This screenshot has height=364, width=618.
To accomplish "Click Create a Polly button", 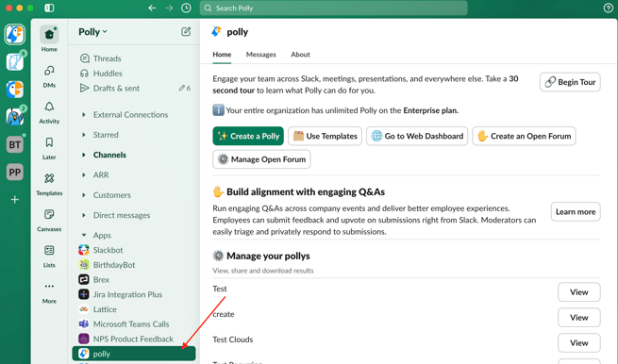I will (x=248, y=136).
